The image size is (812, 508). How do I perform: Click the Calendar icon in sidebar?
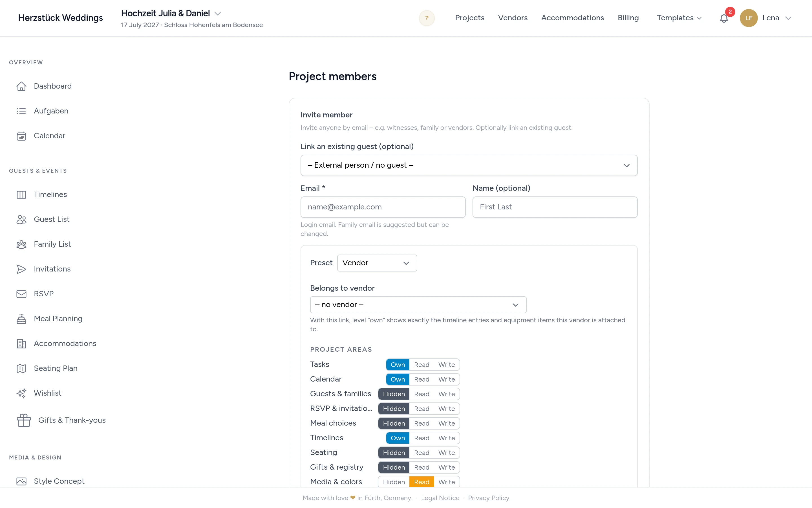(21, 136)
